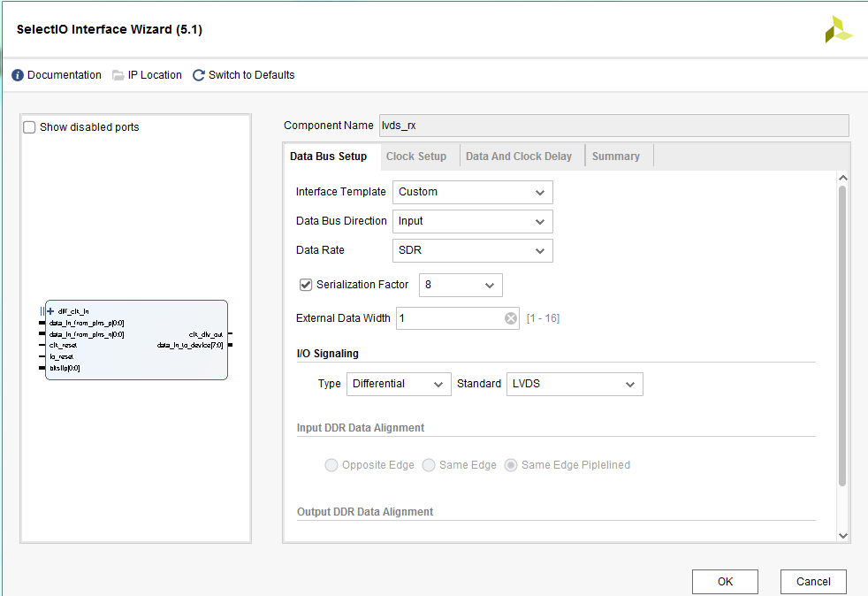Click the scroll up arrow
The height and width of the screenshot is (596, 868).
click(x=843, y=178)
